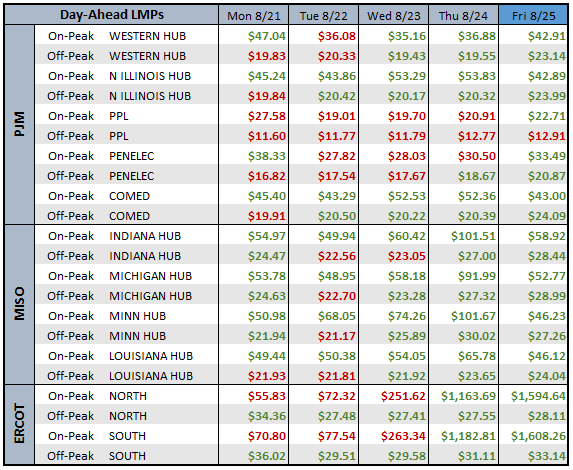573x470 pixels.
Task: Click the Off-Peak SOUTH row label
Action: (x=96, y=456)
